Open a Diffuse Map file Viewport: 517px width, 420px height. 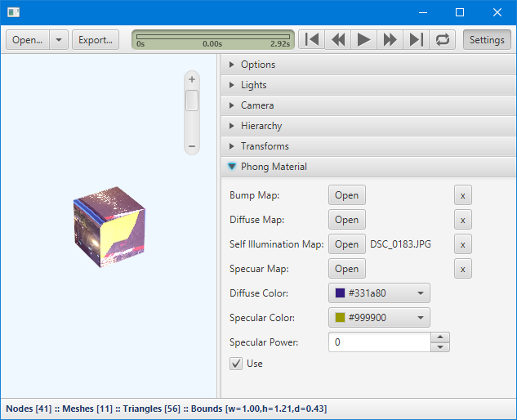pos(347,220)
